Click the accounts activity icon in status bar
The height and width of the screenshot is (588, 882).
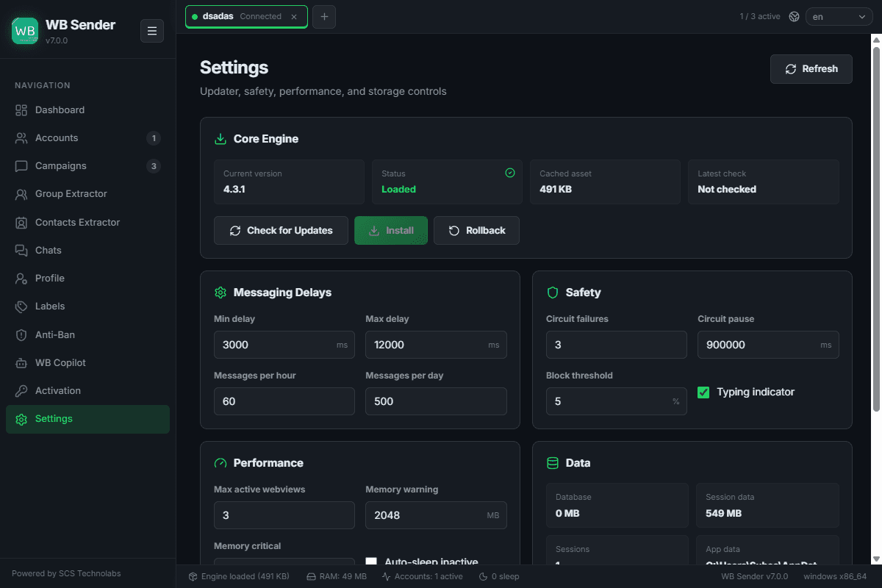387,577
